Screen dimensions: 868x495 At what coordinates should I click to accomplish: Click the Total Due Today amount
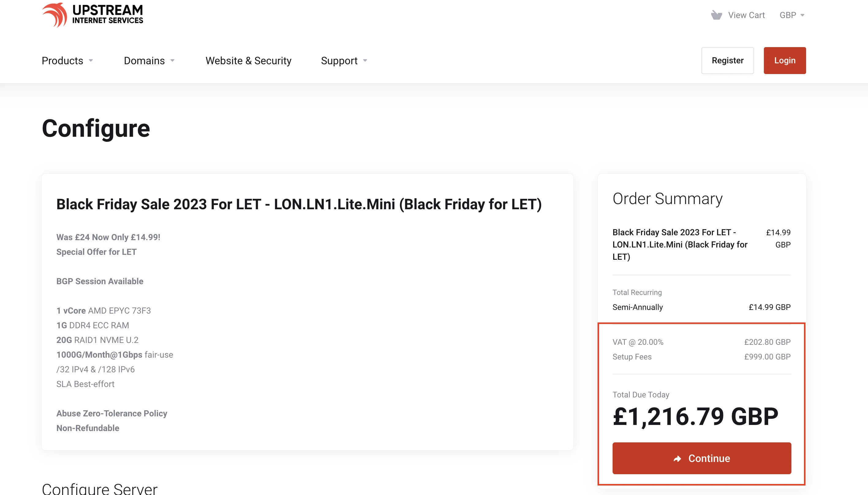pyautogui.click(x=695, y=416)
